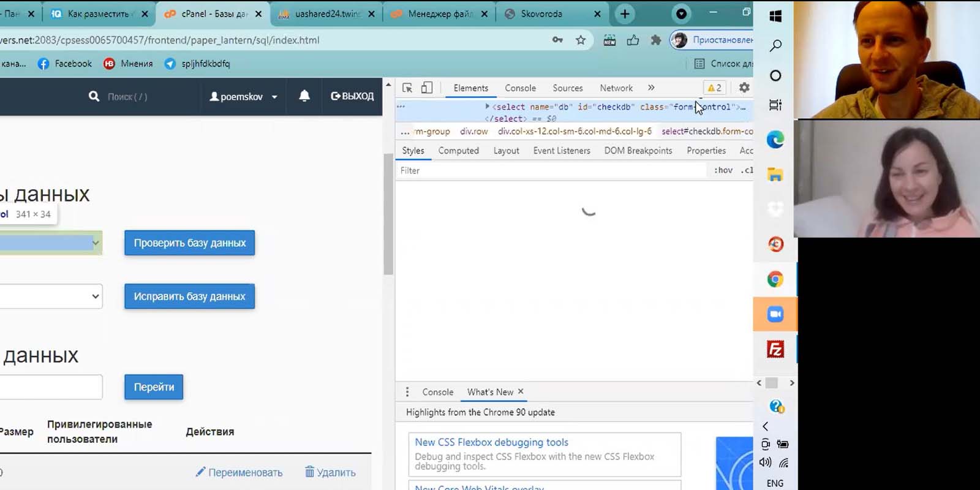
Task: Open the Properties tab
Action: tap(706, 151)
